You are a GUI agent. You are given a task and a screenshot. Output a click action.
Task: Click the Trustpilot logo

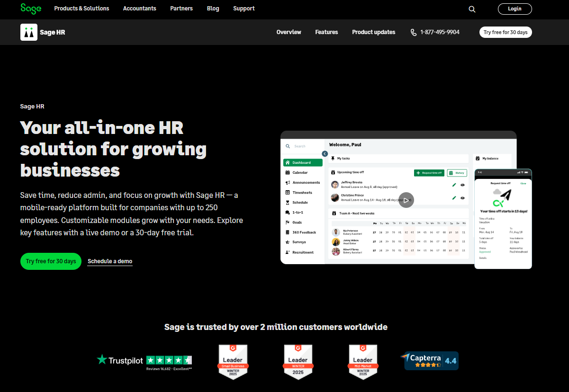pyautogui.click(x=120, y=360)
